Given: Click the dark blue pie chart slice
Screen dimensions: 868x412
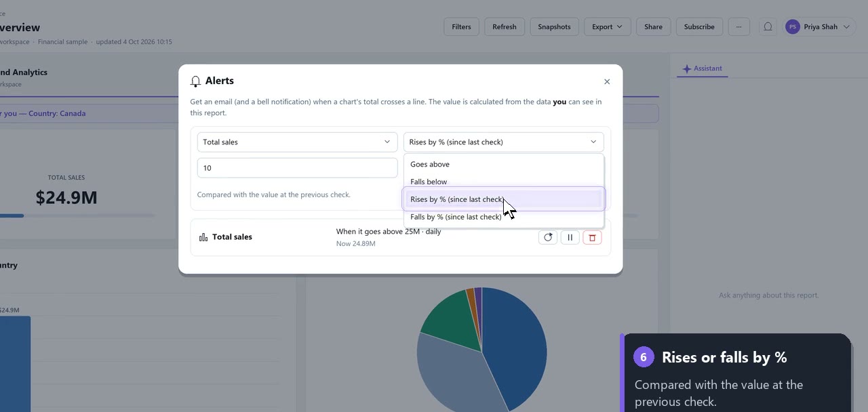Looking at the screenshot, I should click(514, 346).
